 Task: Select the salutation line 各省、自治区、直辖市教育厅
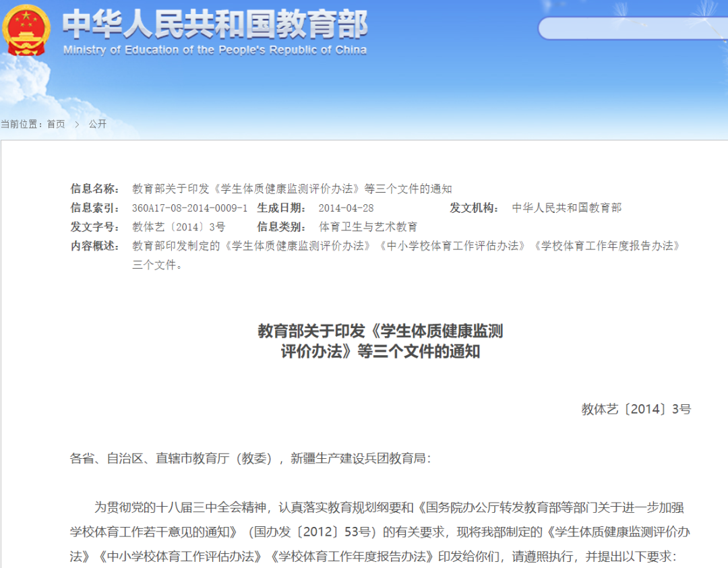pyautogui.click(x=251, y=458)
